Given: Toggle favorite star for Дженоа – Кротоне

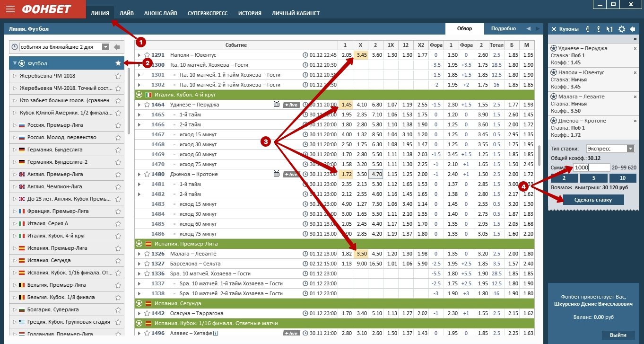Looking at the screenshot, I should coord(147,174).
